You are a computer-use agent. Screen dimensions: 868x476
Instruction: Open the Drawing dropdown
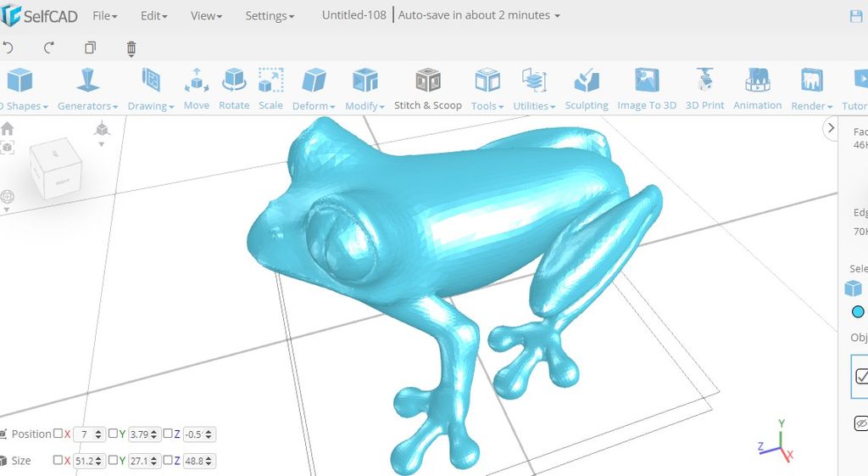click(x=151, y=88)
